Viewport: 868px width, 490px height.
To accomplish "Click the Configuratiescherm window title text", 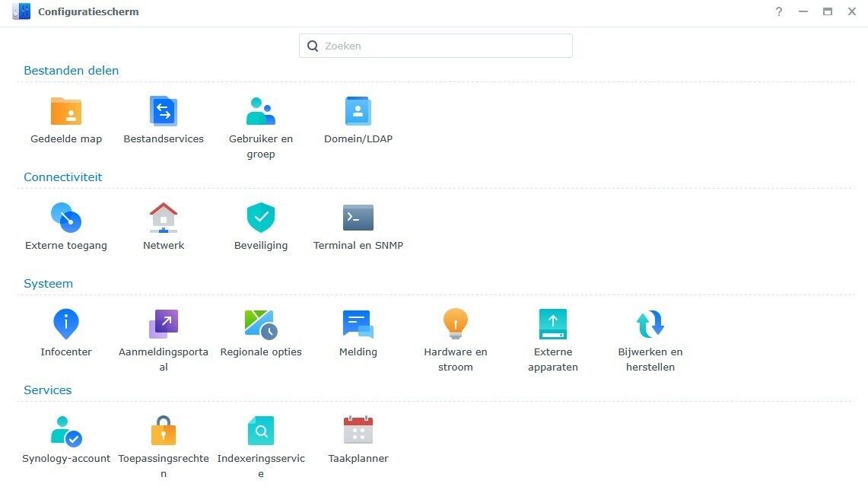I will coord(88,11).
